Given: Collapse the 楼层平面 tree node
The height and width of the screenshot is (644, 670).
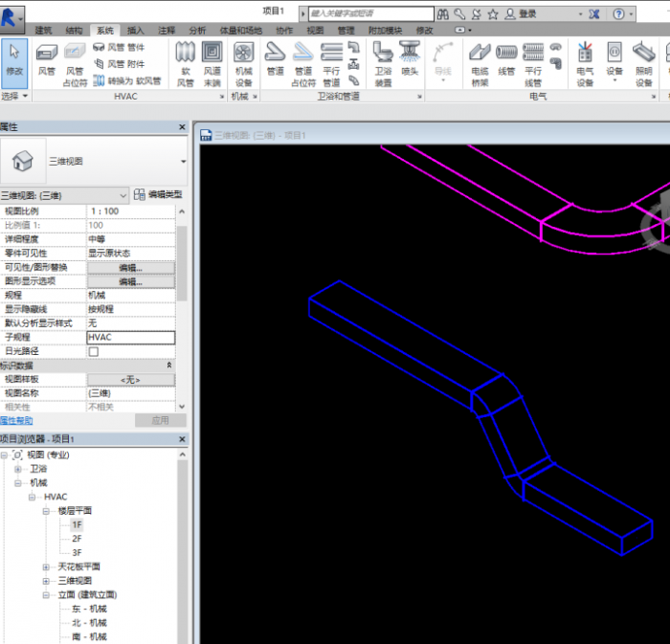Looking at the screenshot, I should (x=47, y=511).
